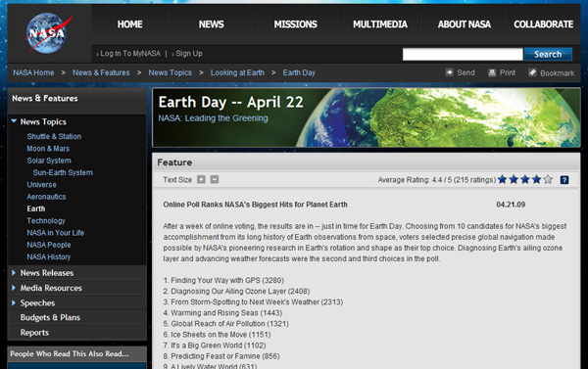Viewport: 588px width, 369px height.
Task: Open NASA History topic
Action: click(x=49, y=256)
